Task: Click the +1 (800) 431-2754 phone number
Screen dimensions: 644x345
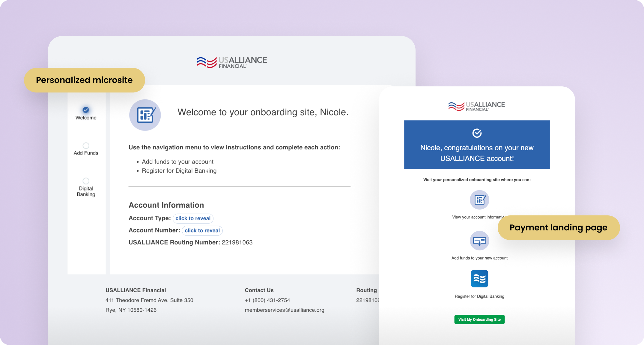Action: [x=267, y=300]
